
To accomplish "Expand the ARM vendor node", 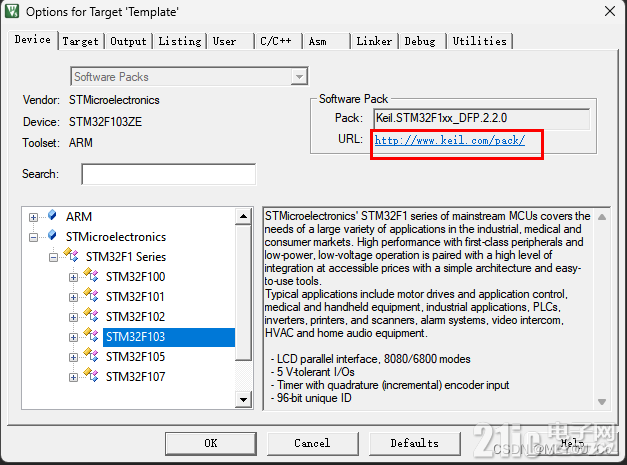I will click(x=34, y=218).
